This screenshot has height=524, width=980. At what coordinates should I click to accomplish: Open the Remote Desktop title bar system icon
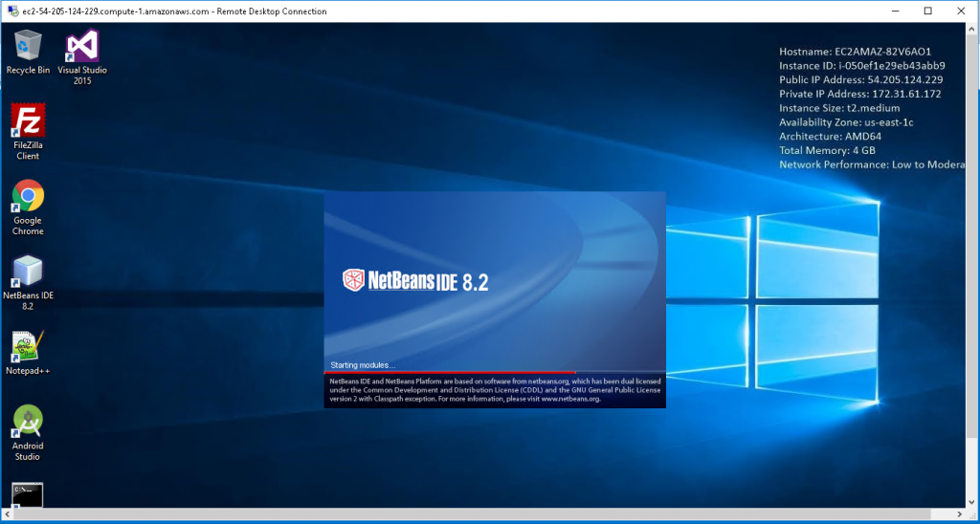coord(11,11)
